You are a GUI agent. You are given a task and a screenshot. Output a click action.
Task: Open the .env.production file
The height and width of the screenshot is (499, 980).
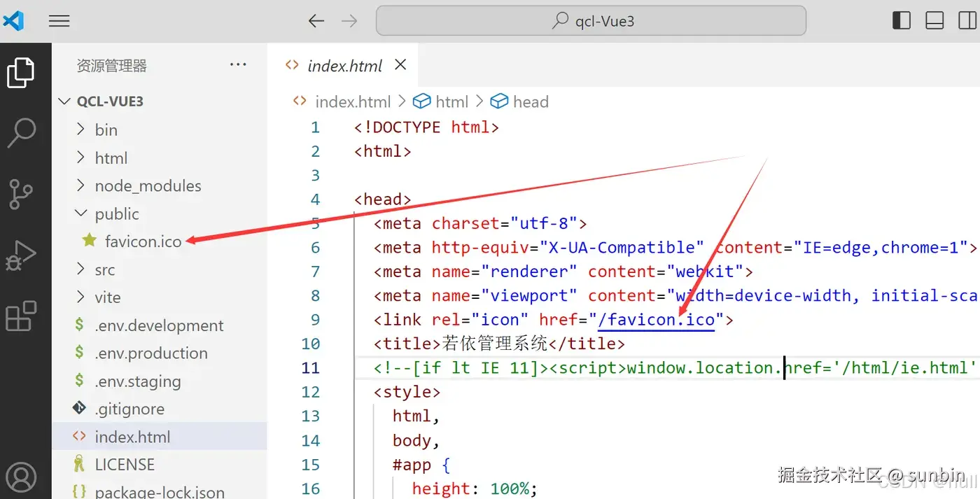click(160, 353)
